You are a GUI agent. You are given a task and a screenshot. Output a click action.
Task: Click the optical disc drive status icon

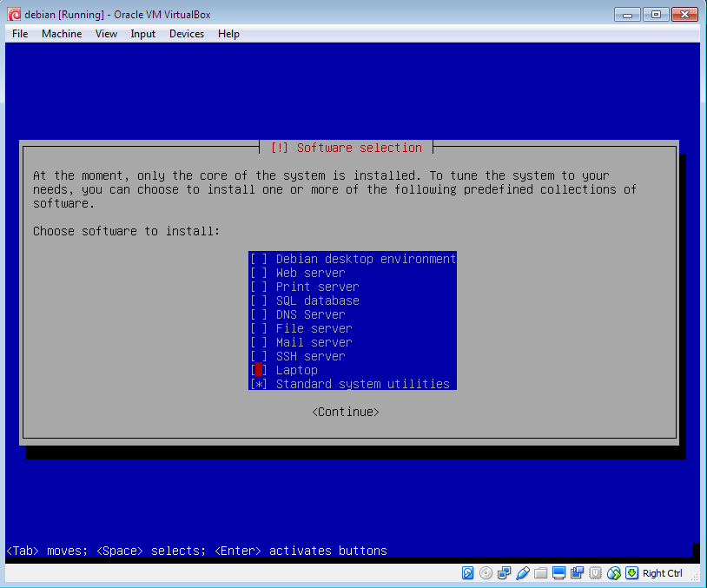486,573
